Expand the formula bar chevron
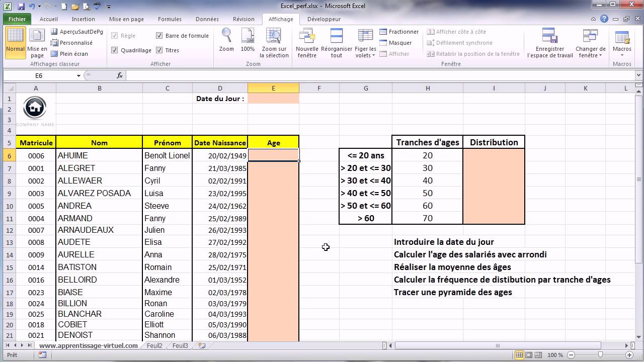Image resolution: width=644 pixels, height=362 pixels. (x=638, y=75)
